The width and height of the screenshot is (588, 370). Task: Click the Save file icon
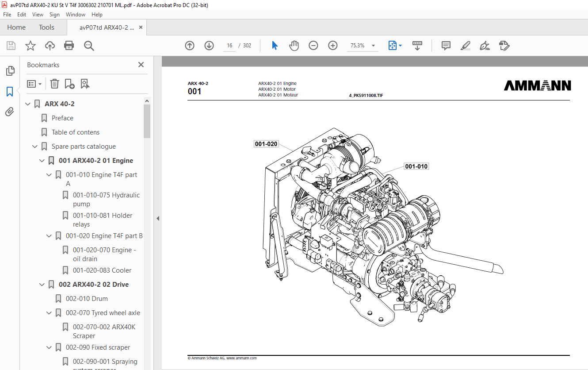11,46
